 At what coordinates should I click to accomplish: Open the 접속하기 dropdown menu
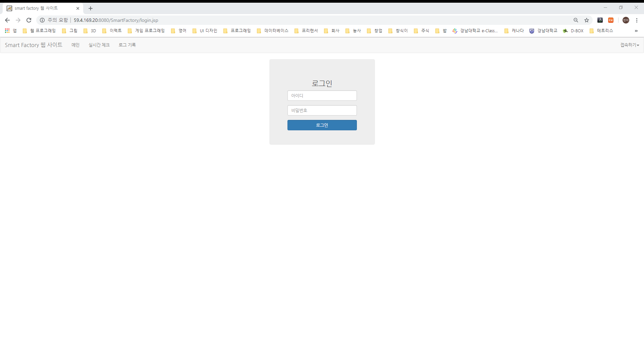click(629, 45)
